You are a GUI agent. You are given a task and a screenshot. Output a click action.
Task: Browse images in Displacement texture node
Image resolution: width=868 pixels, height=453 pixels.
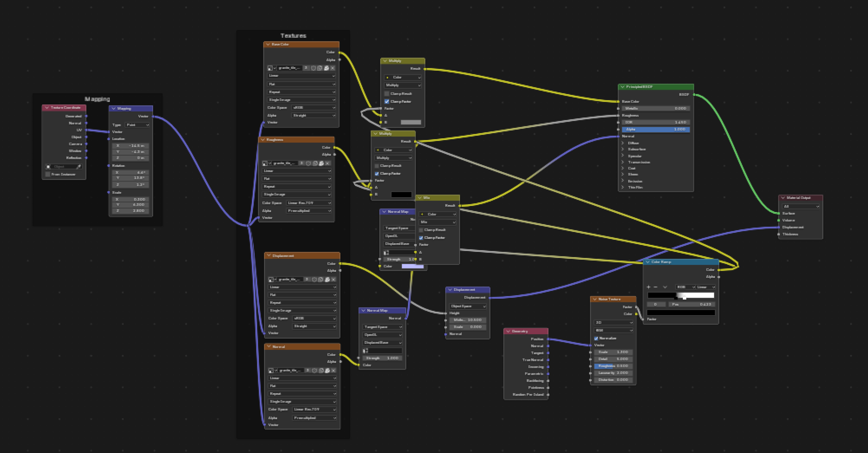[272, 279]
